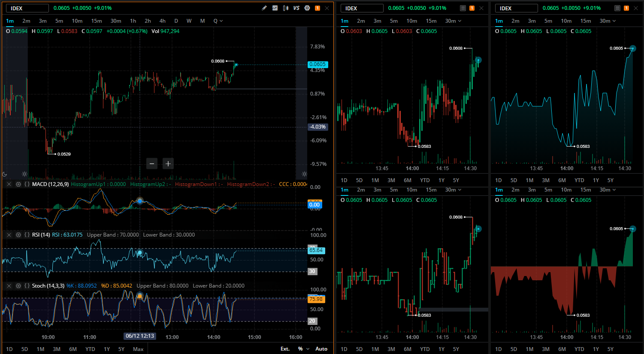The image size is (644, 354).
Task: Select 15m interval in top-right area chart
Action: (x=586, y=21)
